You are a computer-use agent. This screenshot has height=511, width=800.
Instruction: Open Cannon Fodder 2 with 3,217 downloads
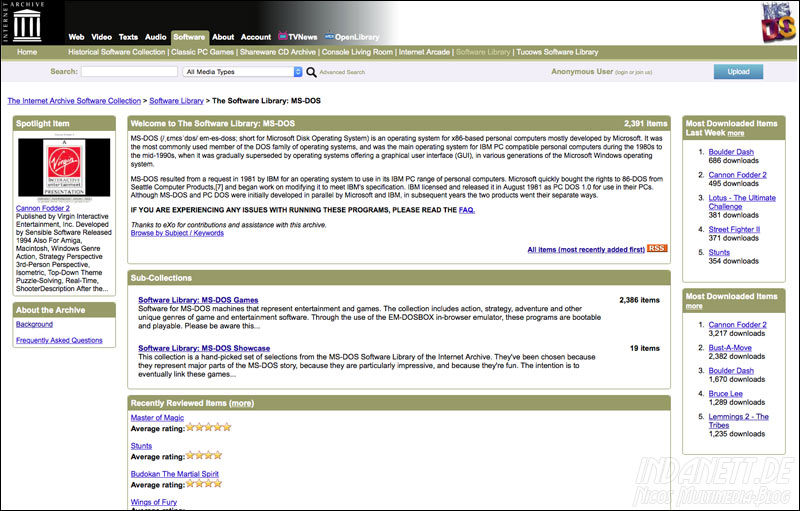coord(737,325)
